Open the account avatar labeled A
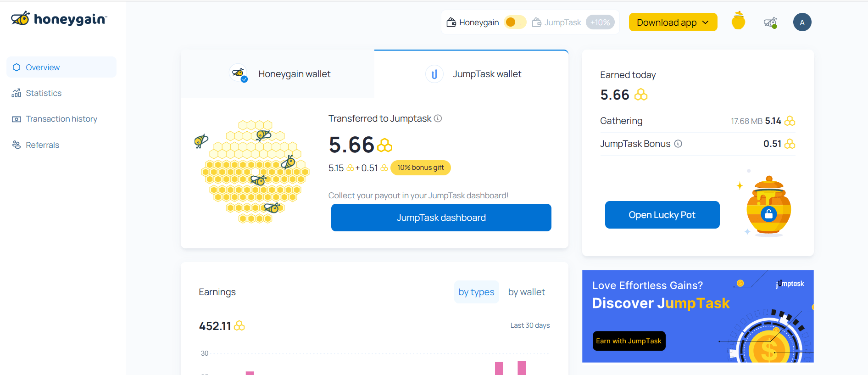 [802, 22]
